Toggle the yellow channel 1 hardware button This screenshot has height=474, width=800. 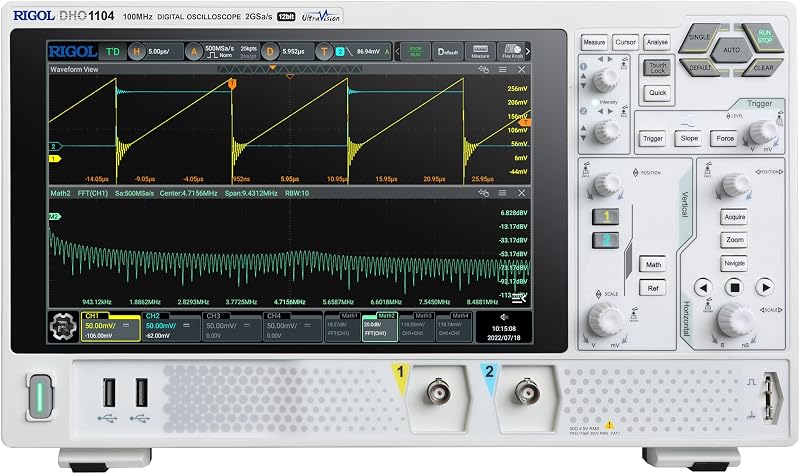[x=606, y=216]
